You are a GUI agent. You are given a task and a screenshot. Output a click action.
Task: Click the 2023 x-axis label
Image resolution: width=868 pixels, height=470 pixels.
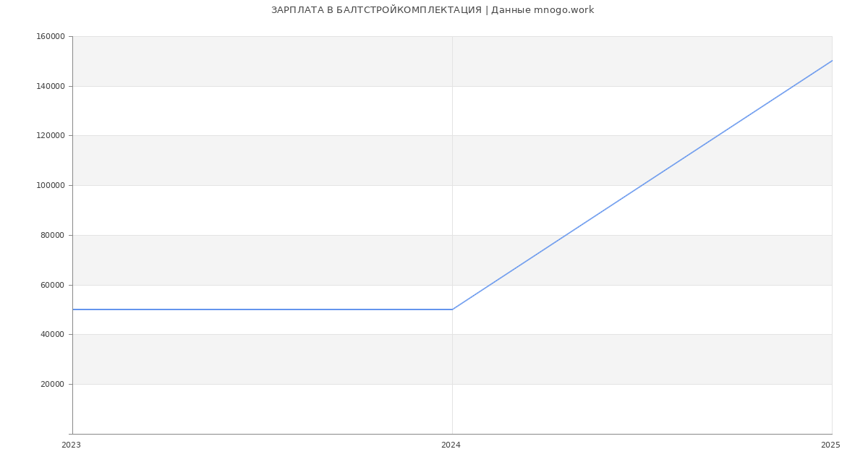point(71,445)
